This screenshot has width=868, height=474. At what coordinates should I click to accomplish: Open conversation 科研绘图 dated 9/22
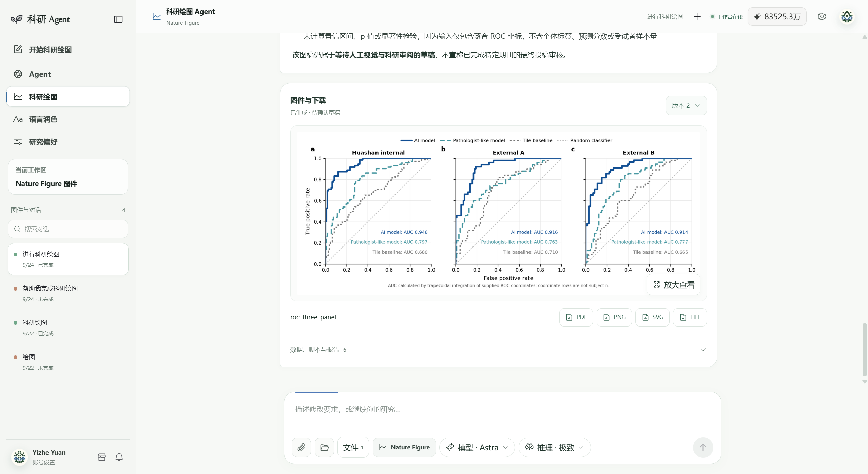[68, 328]
